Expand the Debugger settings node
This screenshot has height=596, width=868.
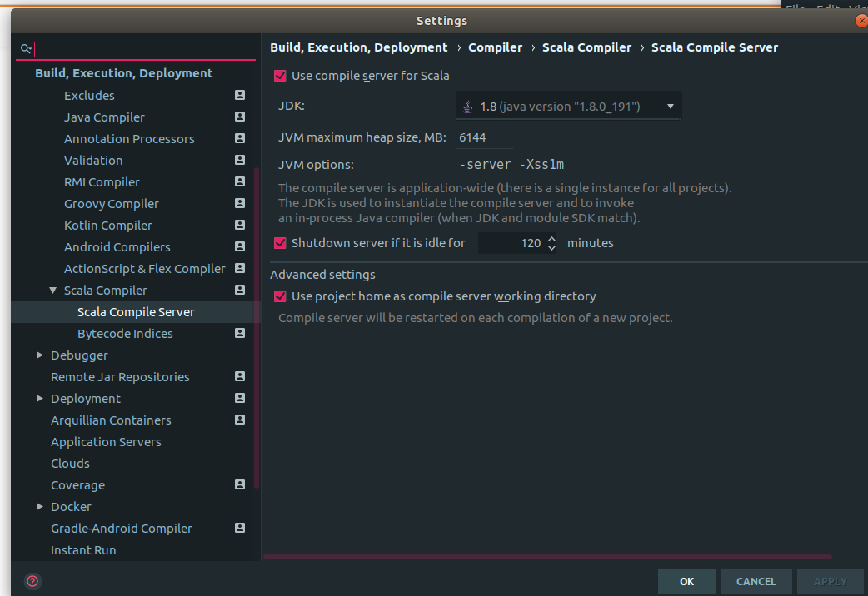40,355
